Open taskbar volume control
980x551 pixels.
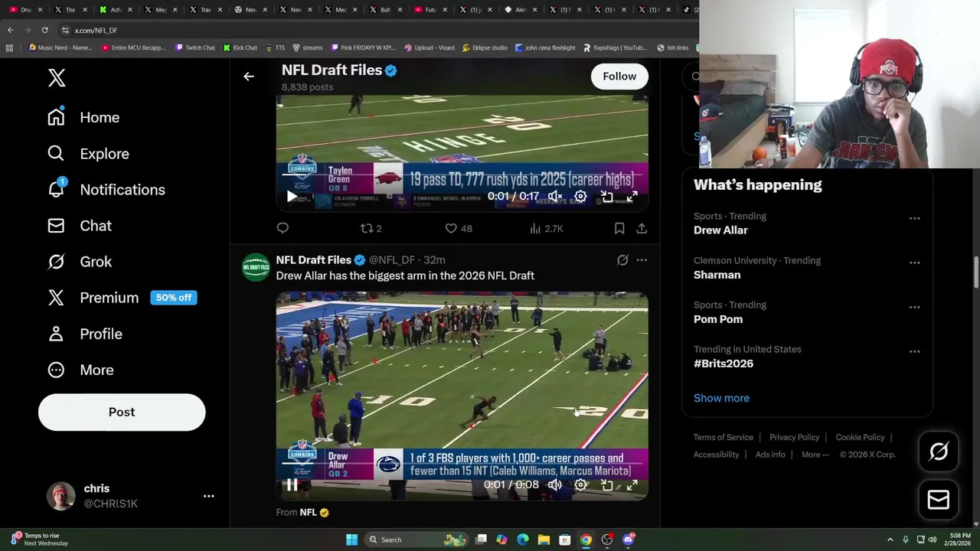(933, 540)
